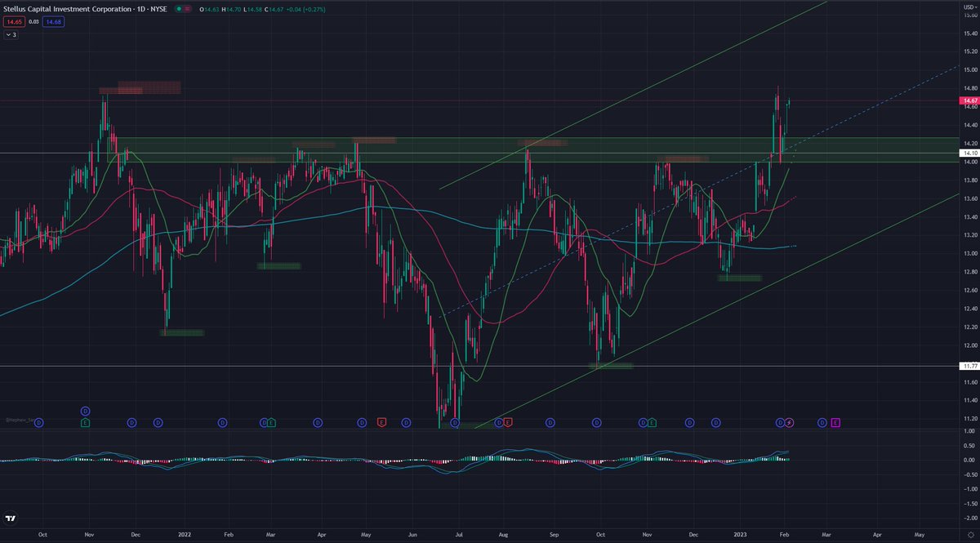Click the red indicator icon in the chart legend
980x543 pixels.
pyautogui.click(x=188, y=8)
